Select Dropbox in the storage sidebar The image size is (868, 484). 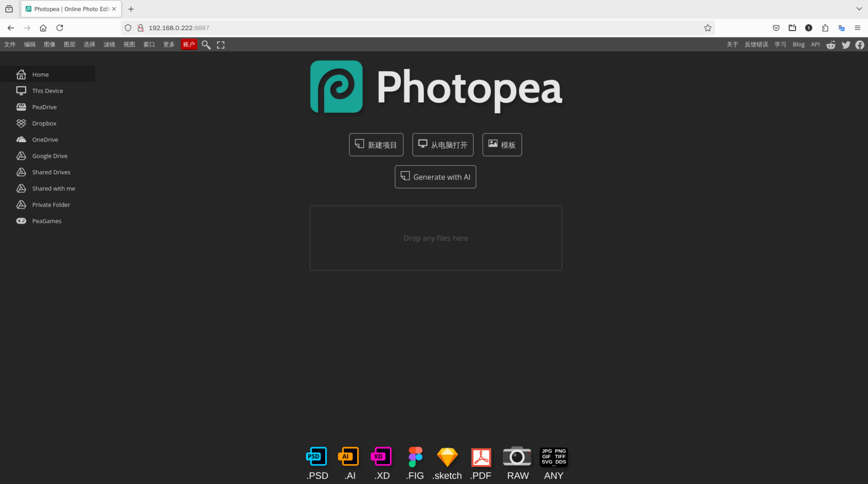[x=44, y=123]
